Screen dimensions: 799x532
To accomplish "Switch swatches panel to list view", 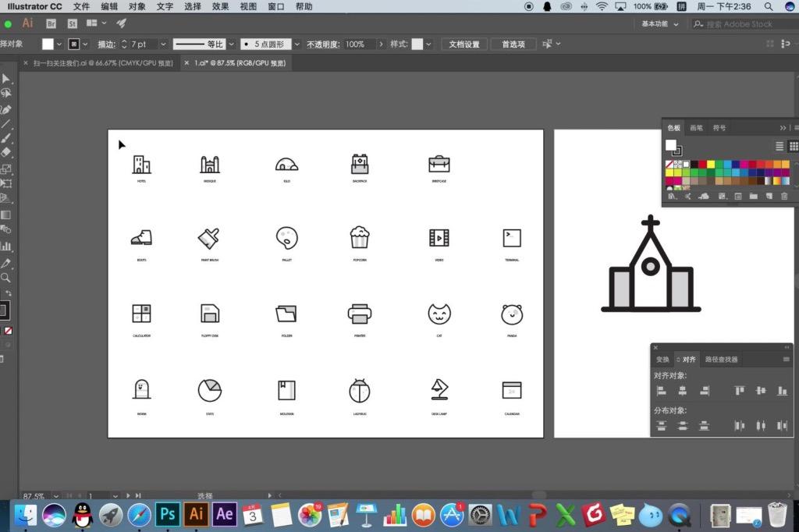I will click(779, 147).
